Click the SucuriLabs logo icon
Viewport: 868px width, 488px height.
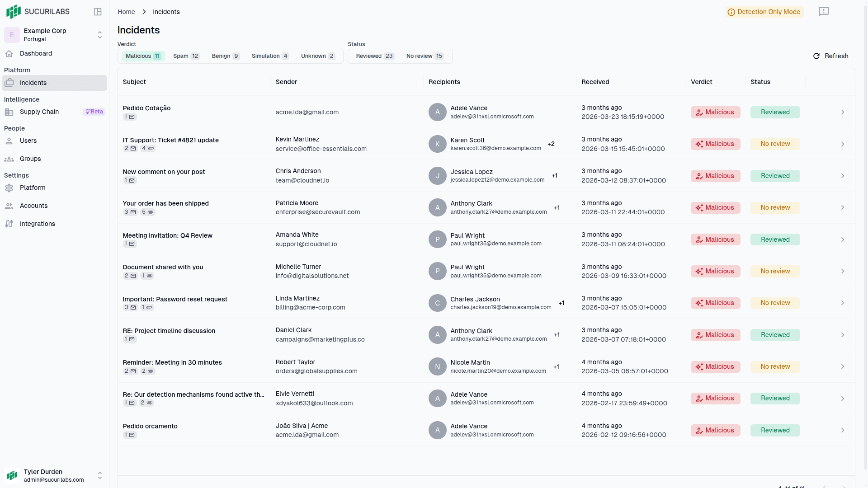[x=13, y=11]
